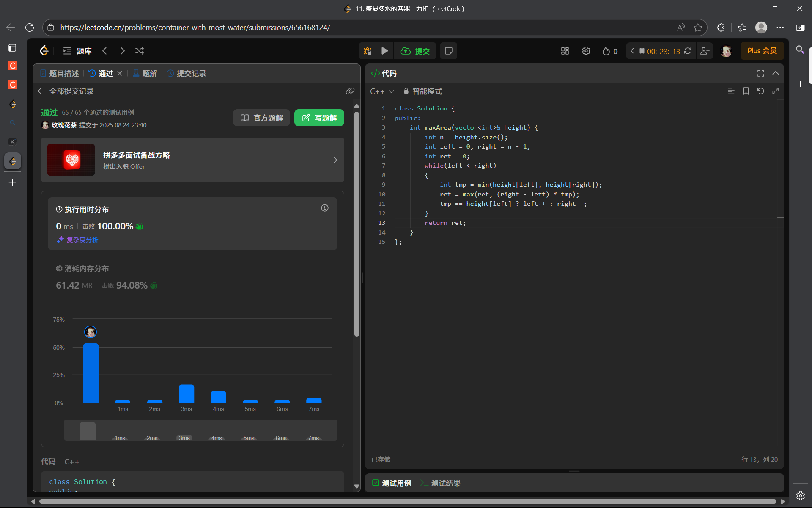Open sidebar settings gear bottom right

tap(801, 496)
